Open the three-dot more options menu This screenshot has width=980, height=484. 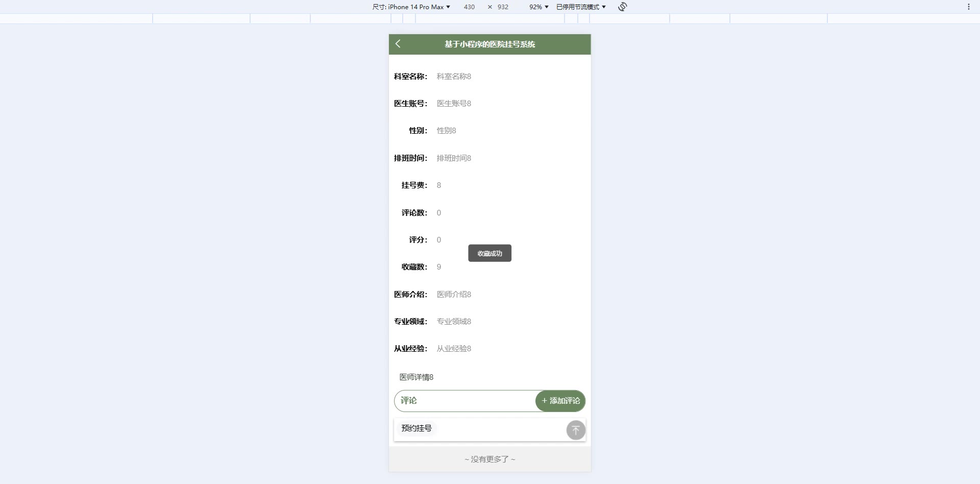[x=968, y=7]
